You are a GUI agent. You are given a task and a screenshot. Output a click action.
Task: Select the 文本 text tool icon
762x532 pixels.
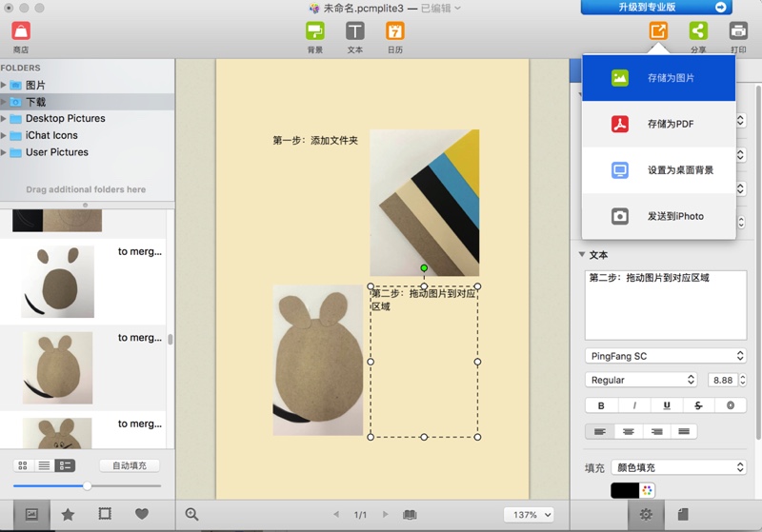click(x=354, y=31)
